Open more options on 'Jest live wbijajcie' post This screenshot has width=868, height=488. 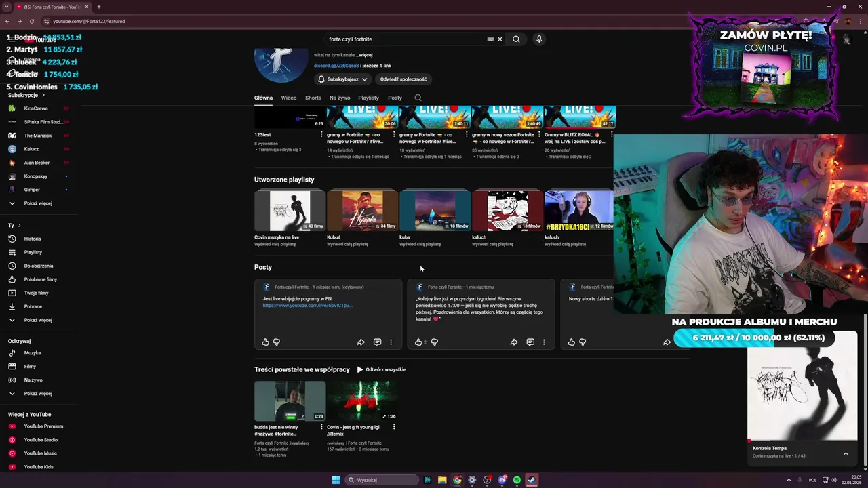click(391, 342)
